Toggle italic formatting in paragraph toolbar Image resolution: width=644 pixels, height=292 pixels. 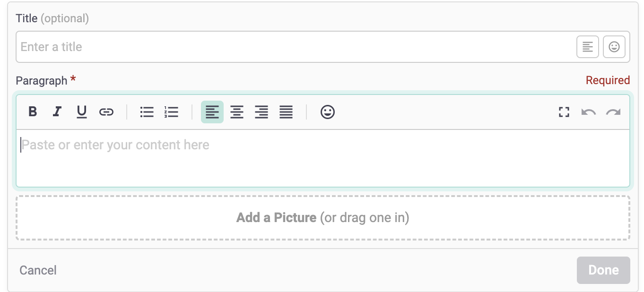click(57, 112)
